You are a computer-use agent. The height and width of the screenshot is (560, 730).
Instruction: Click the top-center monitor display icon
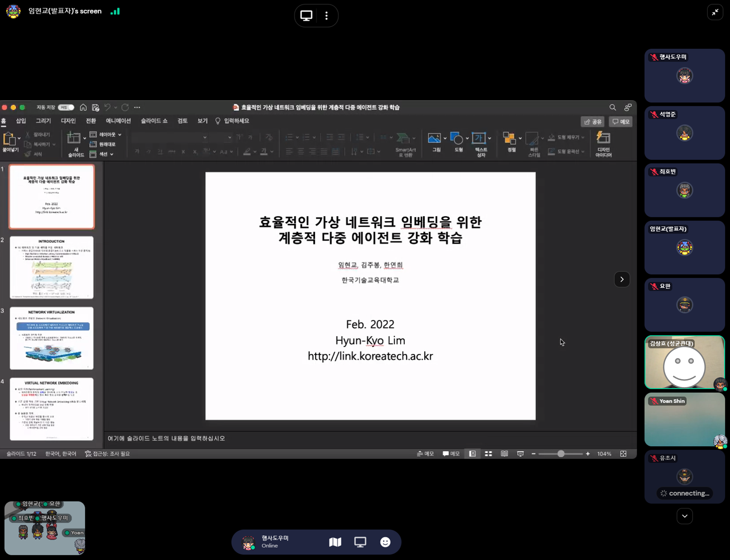pyautogui.click(x=306, y=15)
